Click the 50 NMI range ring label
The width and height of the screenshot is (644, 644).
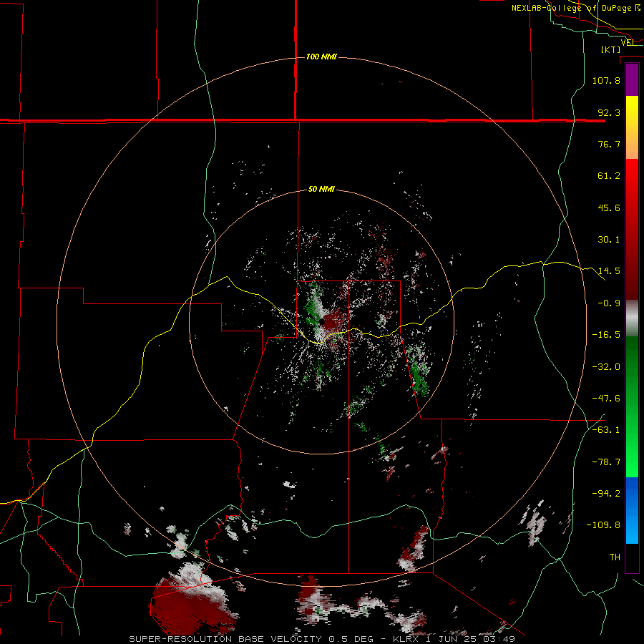pos(321,190)
